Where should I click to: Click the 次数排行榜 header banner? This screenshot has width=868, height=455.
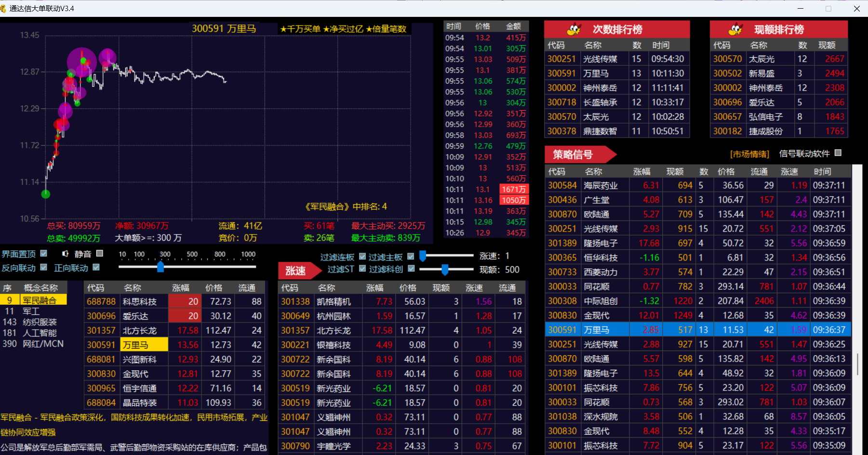[617, 29]
